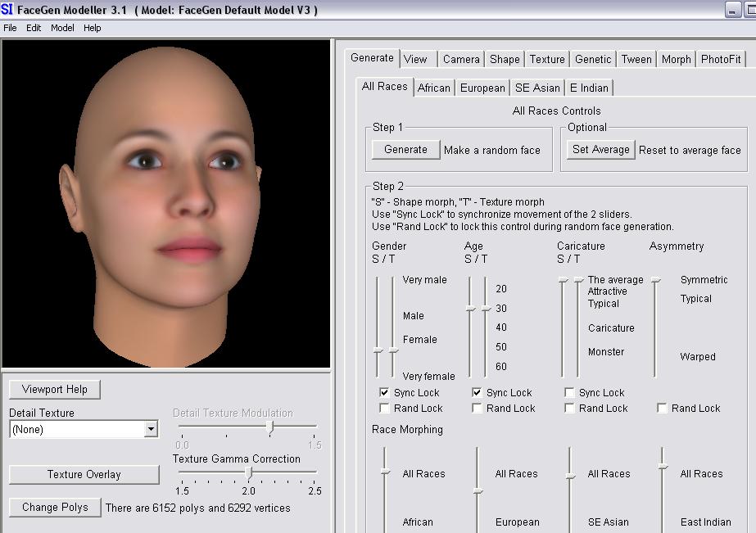Viewport: 756px width, 533px height.
Task: Switch to the Morph tab
Action: (676, 59)
